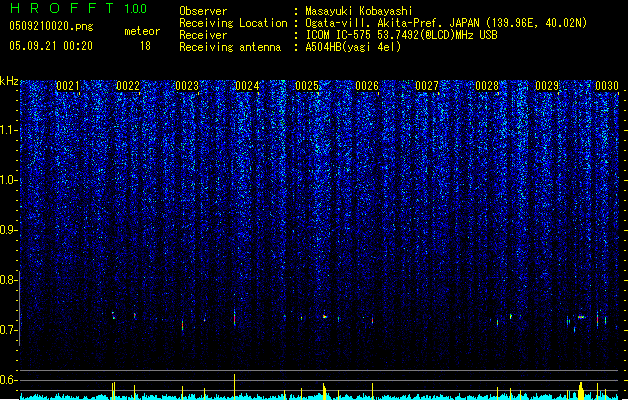Viewport: 629px width, 400px height.
Task: Click the time marker 0024
Action: [x=248, y=86]
